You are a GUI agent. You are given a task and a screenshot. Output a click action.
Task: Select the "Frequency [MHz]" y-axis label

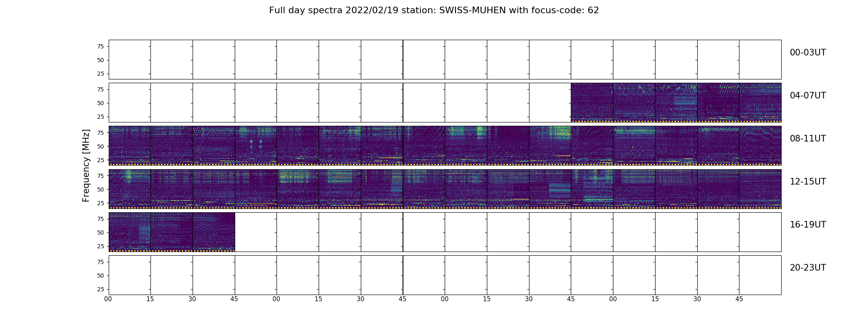(86, 165)
